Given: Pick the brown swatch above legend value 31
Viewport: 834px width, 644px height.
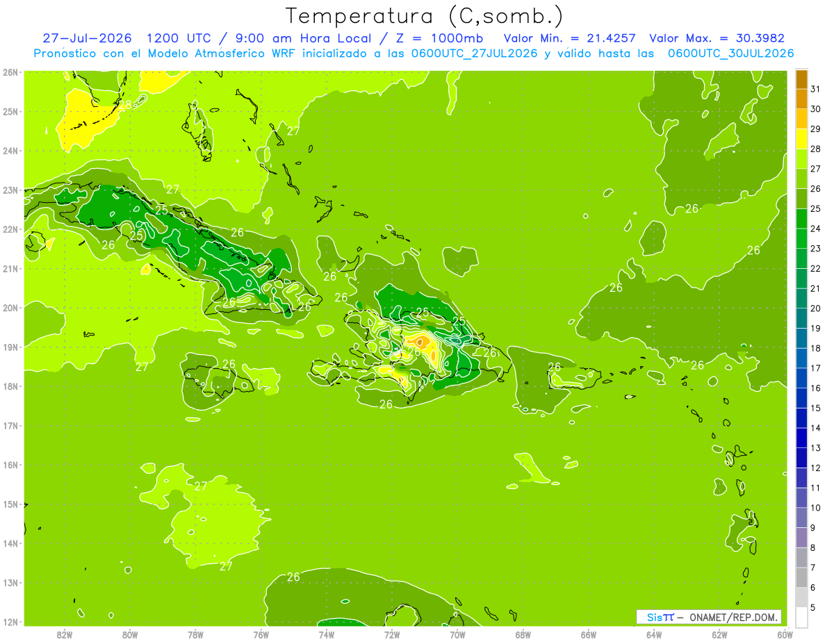Looking at the screenshot, I should (802, 79).
